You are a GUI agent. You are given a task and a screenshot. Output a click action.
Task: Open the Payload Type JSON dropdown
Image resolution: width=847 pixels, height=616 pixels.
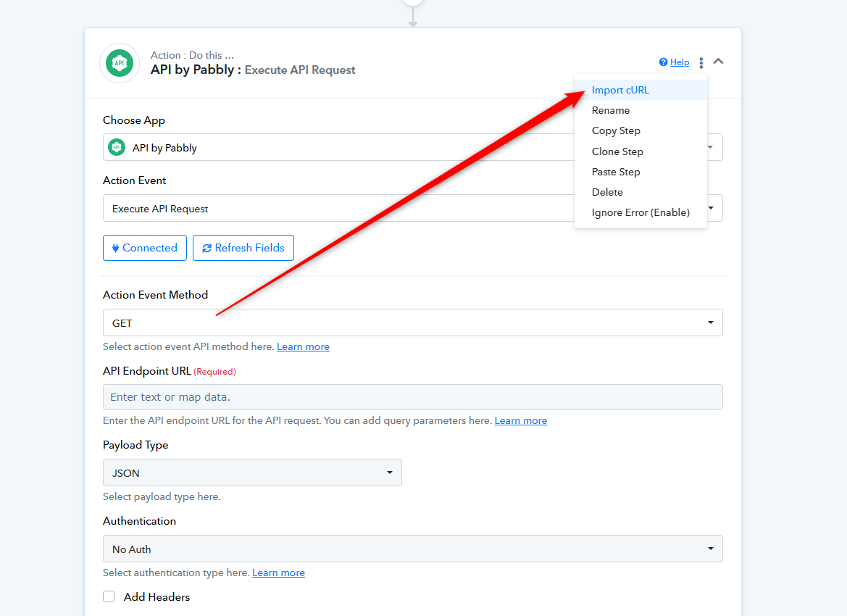point(252,473)
